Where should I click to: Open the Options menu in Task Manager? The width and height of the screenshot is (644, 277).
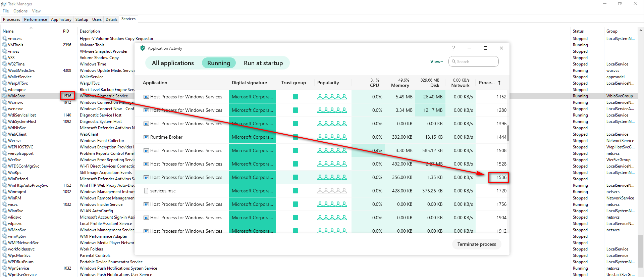click(20, 11)
